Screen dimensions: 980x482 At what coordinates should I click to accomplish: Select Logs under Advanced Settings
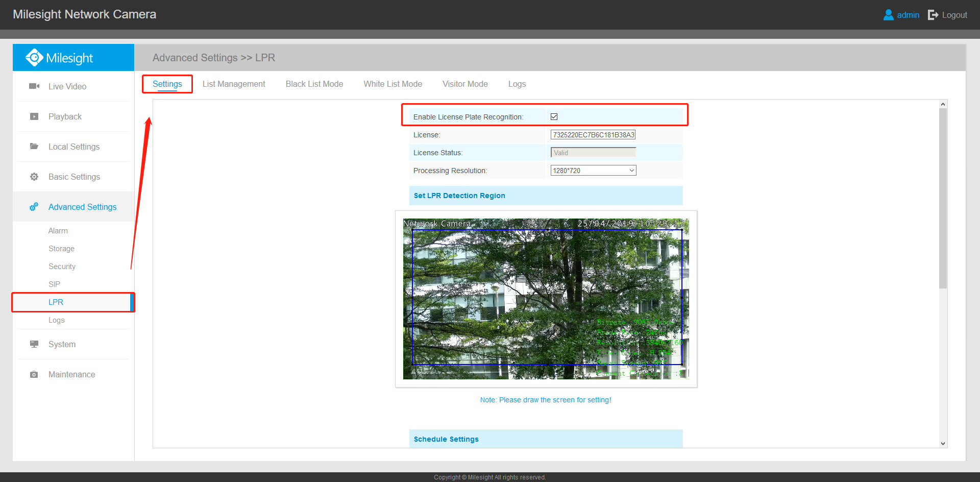click(57, 320)
